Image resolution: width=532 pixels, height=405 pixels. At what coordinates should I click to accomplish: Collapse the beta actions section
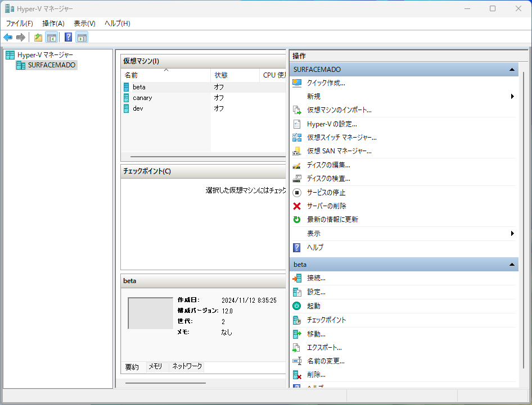pyautogui.click(x=512, y=265)
